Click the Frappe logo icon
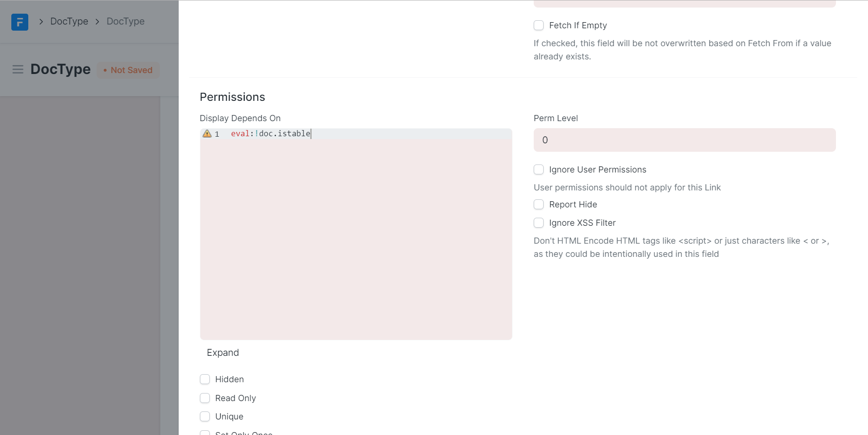Viewport: 868px width, 435px height. [x=19, y=22]
